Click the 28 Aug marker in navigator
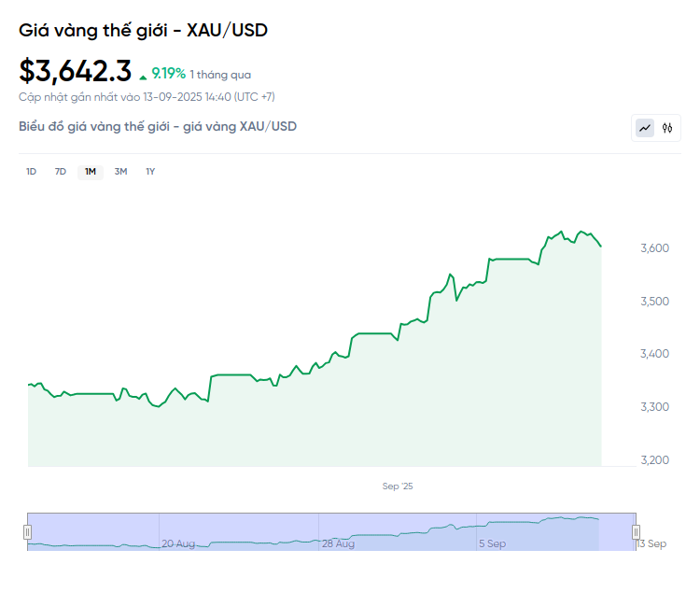 point(338,543)
